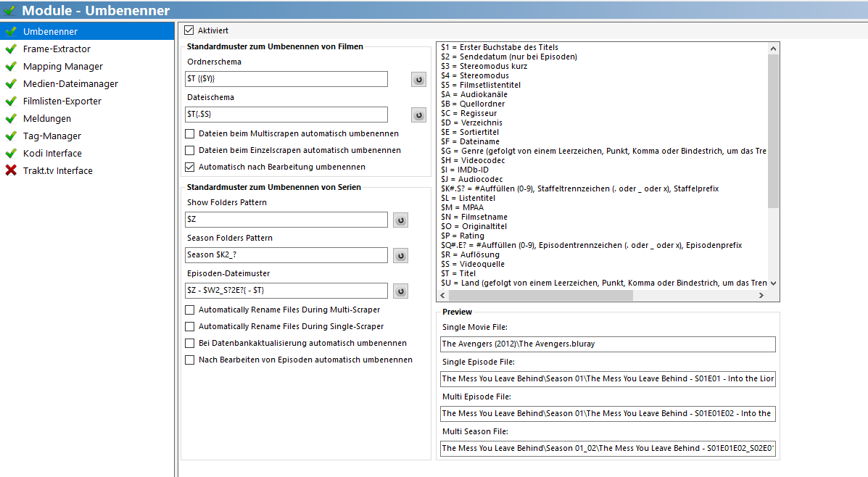Reset the Season Folders Pattern field
This screenshot has height=477, width=868.
pyautogui.click(x=401, y=256)
